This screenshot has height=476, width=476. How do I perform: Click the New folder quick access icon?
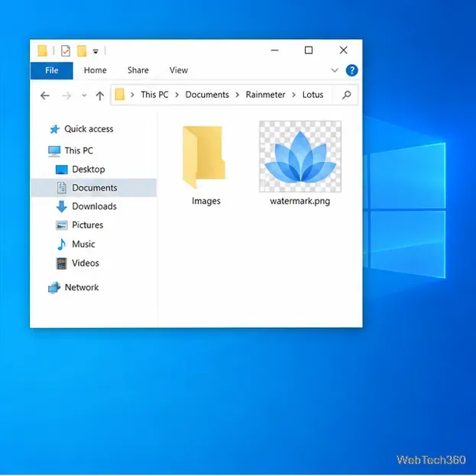pyautogui.click(x=82, y=50)
